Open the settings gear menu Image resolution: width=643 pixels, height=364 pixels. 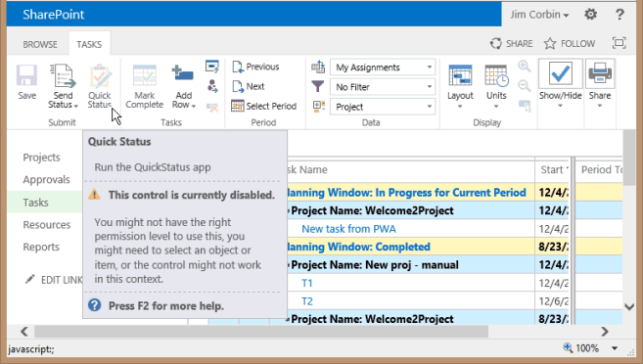[x=590, y=15]
